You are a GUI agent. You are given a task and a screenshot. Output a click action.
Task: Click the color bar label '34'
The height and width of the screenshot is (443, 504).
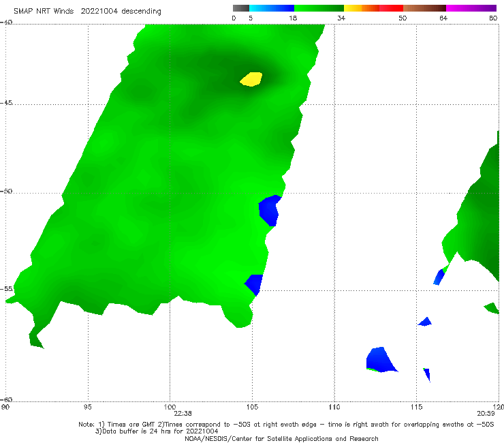(x=341, y=18)
